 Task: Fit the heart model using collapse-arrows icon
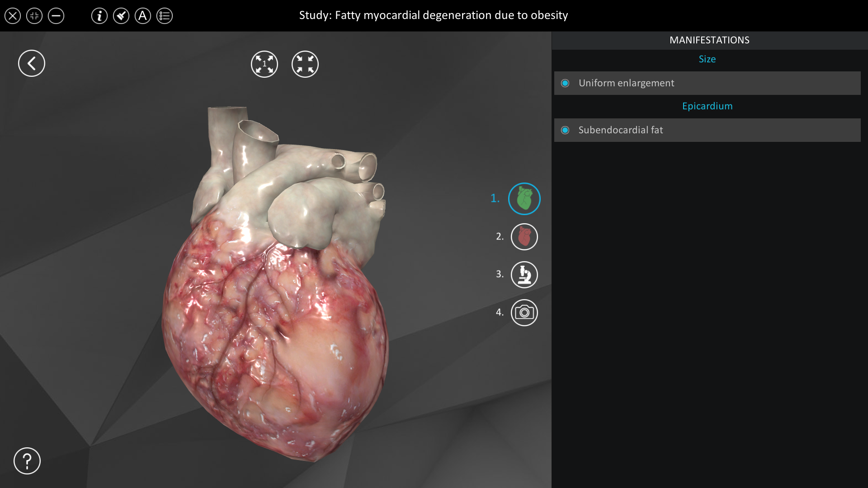point(305,64)
